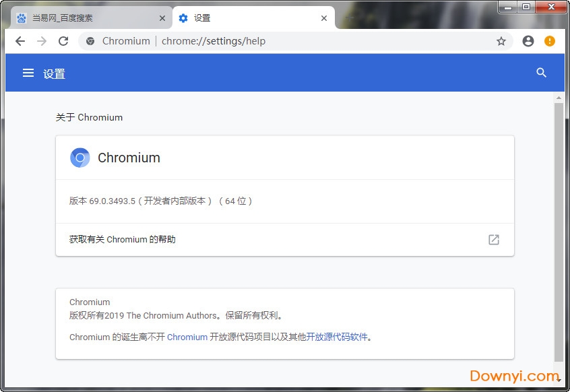This screenshot has width=570, height=392.
Task: Minimize the browser window
Action: 508,7
